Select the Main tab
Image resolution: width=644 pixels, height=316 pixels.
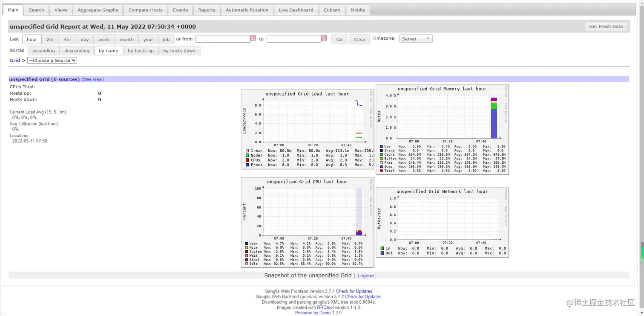point(13,10)
